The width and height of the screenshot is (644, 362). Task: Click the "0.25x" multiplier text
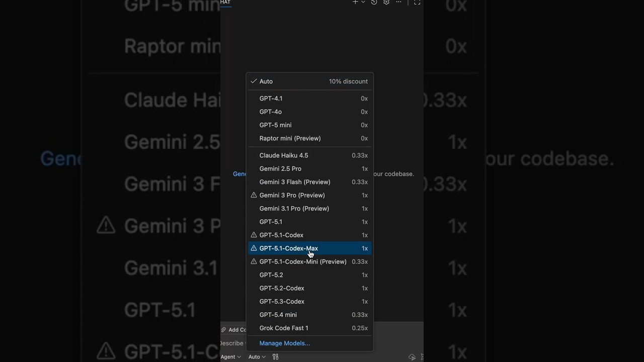click(x=360, y=328)
